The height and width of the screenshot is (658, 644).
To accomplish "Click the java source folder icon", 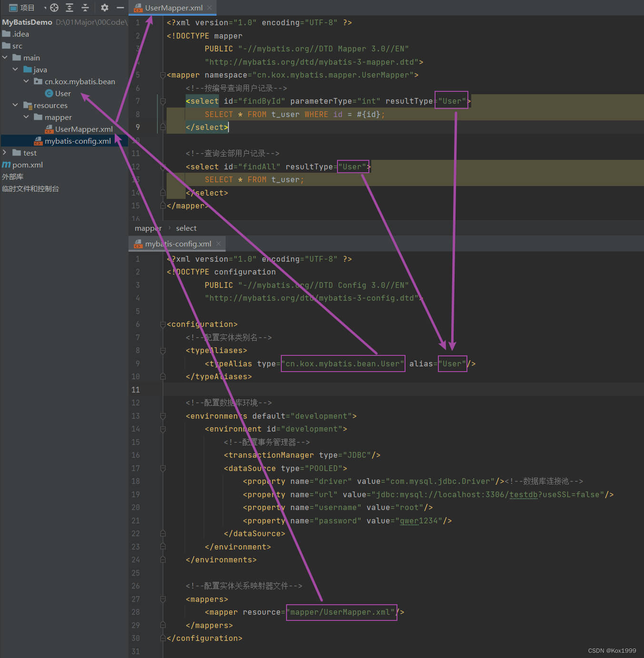I will (28, 69).
